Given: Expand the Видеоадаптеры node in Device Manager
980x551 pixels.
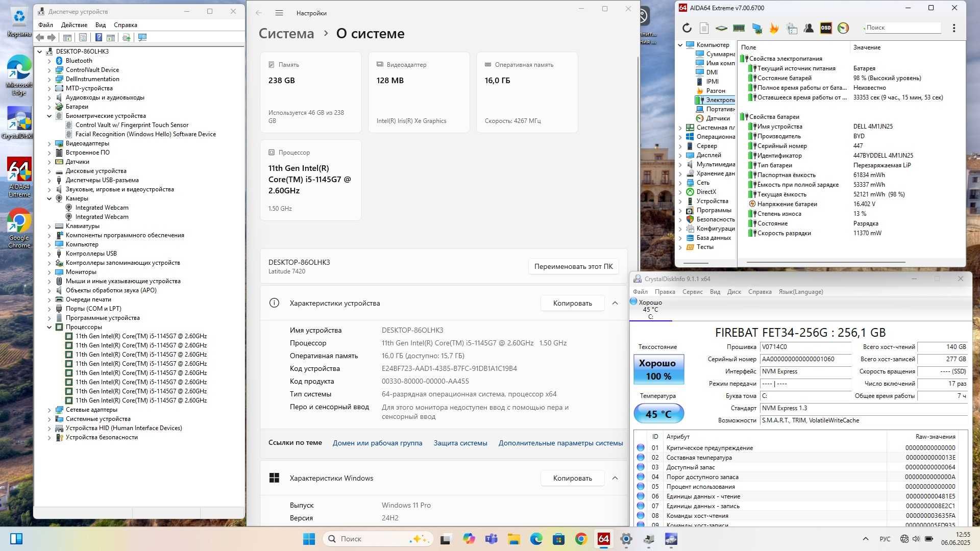Looking at the screenshot, I should [50, 143].
